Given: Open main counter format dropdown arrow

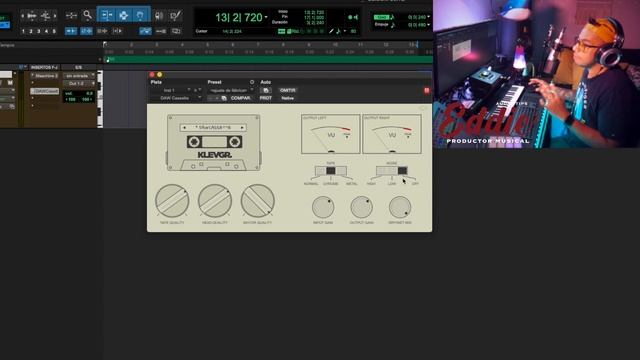Looking at the screenshot, I should coord(266,17).
